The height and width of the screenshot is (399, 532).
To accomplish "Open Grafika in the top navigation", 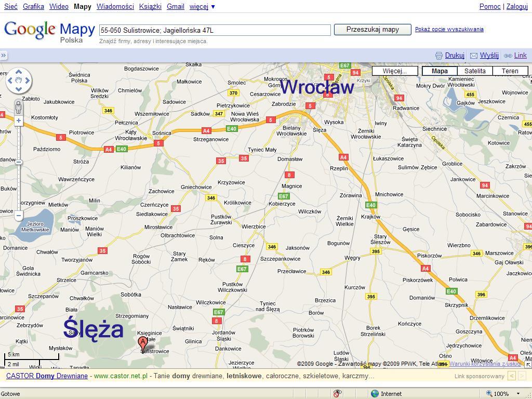I will point(33,6).
